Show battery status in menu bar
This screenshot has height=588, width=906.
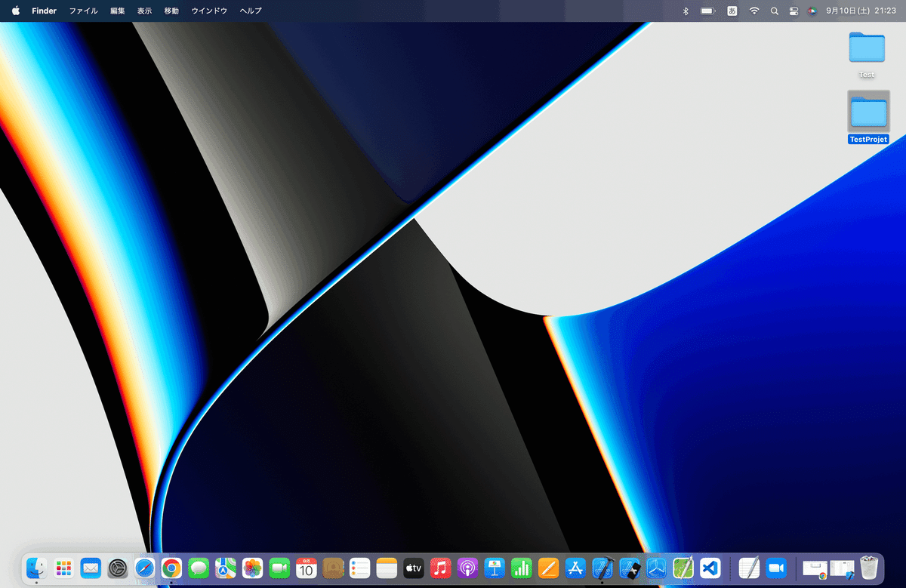coord(708,11)
